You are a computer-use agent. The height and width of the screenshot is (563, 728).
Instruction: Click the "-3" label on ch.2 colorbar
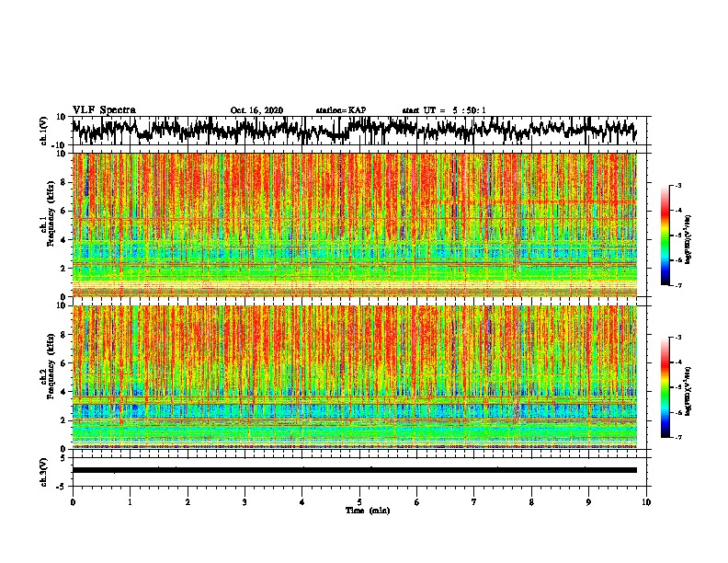(x=677, y=338)
